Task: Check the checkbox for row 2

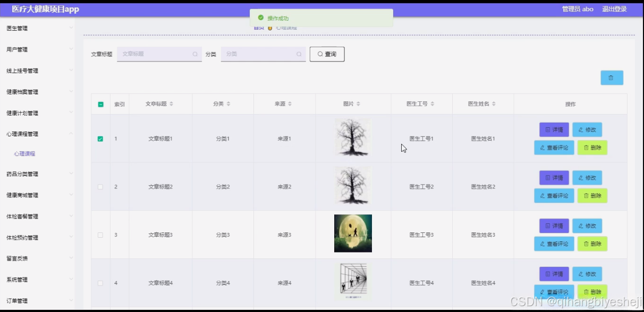Action: pyautogui.click(x=100, y=186)
